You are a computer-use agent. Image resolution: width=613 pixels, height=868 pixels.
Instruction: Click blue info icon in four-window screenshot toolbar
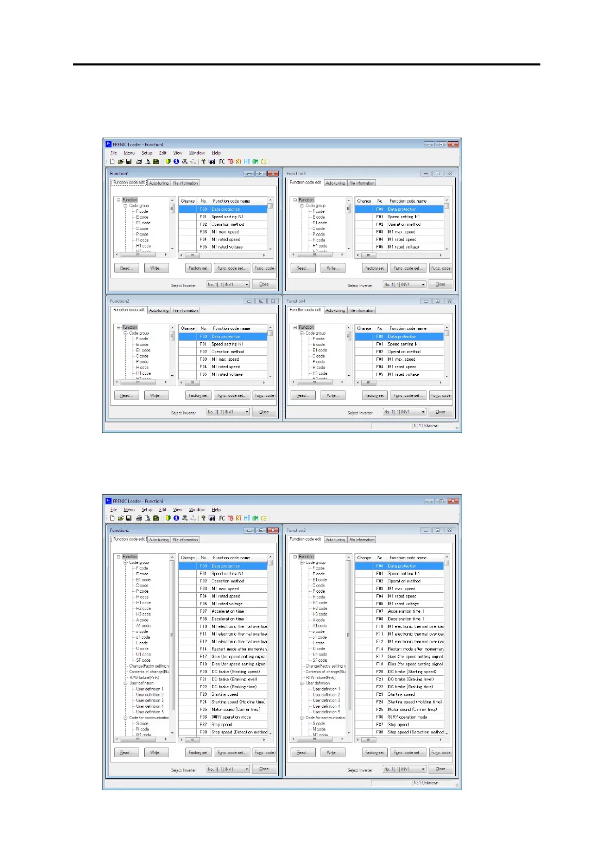[x=176, y=161]
